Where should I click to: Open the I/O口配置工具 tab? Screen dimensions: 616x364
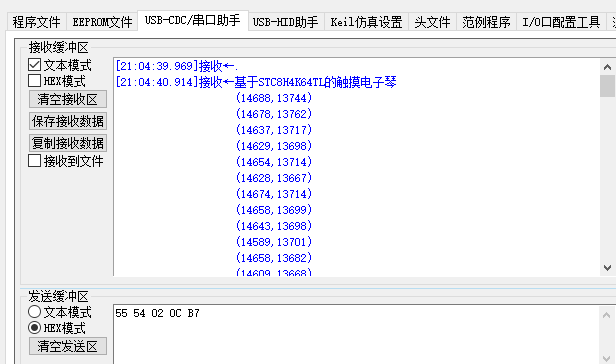coord(561,22)
